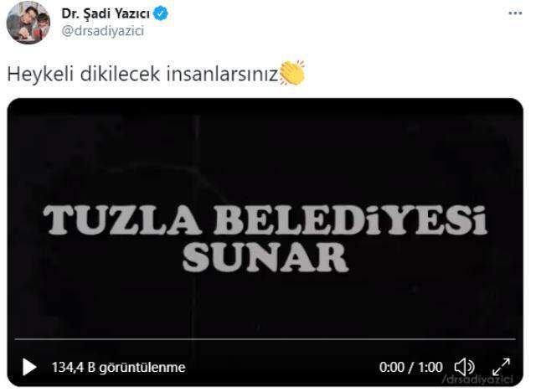This screenshot has height=392, width=536.
Task: Click the 1:00 total duration label
Action: tap(430, 368)
